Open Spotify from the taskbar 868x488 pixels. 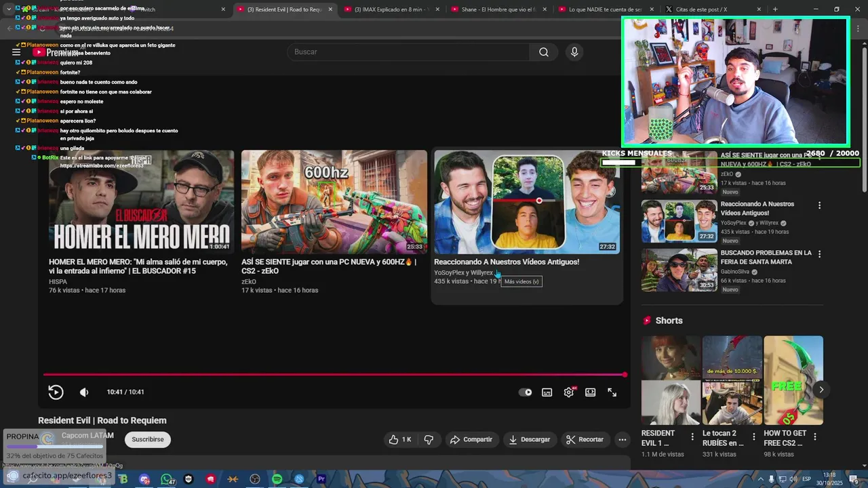pos(277,479)
